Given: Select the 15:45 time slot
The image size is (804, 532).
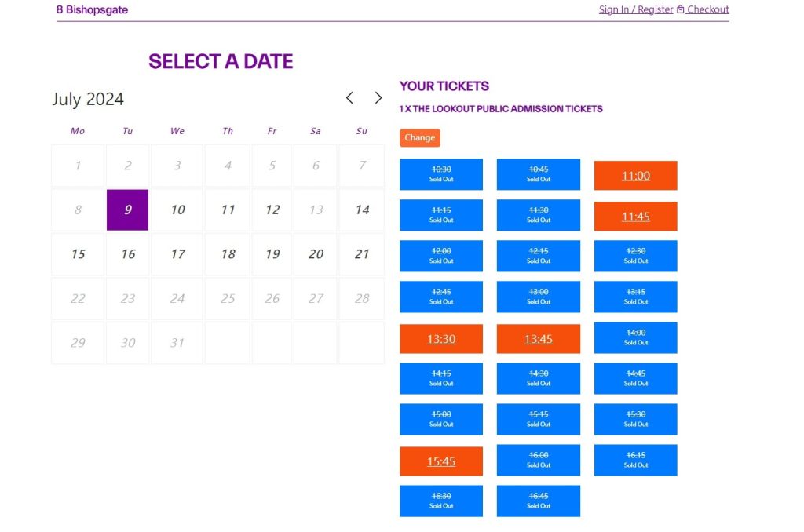Looking at the screenshot, I should point(441,461).
